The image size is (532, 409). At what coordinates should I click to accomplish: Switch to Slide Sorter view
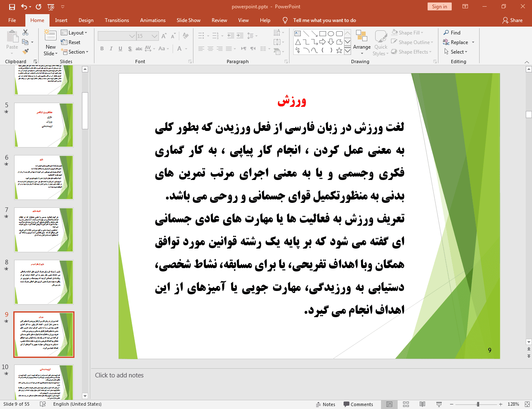point(406,404)
